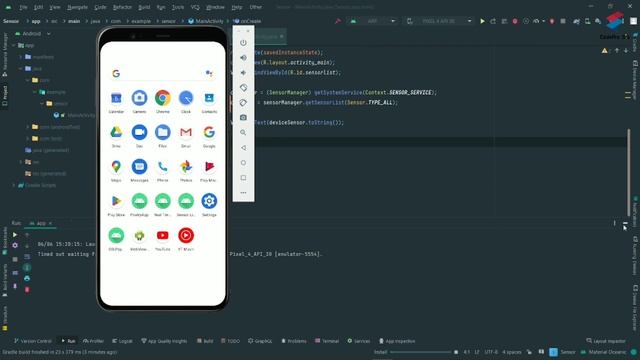Open Play Store on the emulator

(x=116, y=201)
